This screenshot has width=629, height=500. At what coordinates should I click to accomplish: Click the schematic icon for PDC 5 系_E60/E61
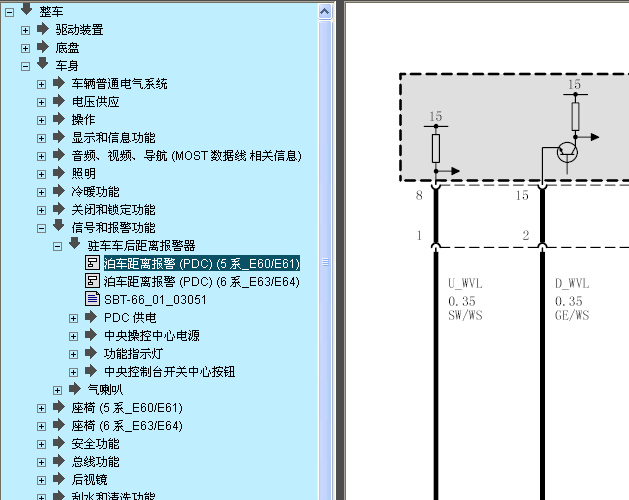(92, 263)
